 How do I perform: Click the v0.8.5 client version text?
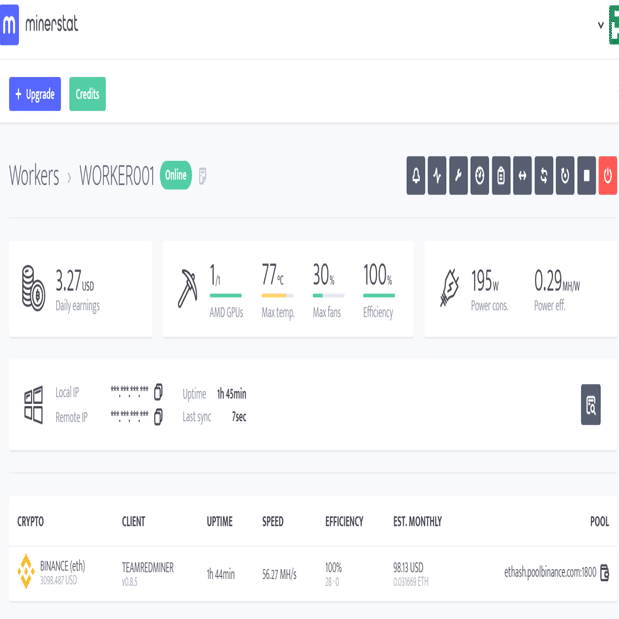pyautogui.click(x=129, y=582)
